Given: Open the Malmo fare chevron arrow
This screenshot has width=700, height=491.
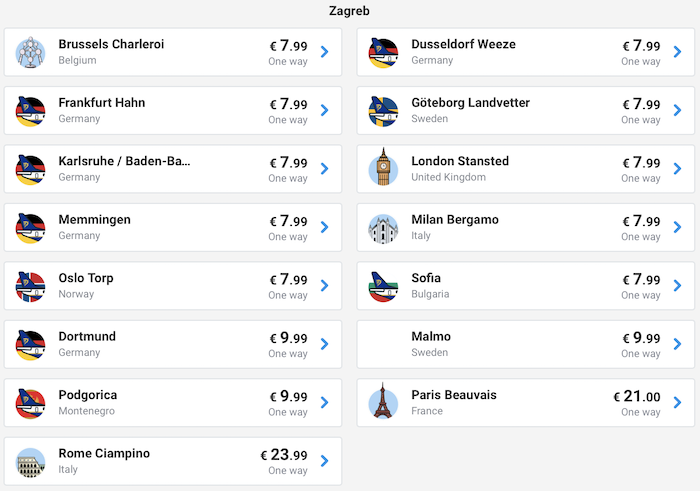Looking at the screenshot, I should click(678, 344).
